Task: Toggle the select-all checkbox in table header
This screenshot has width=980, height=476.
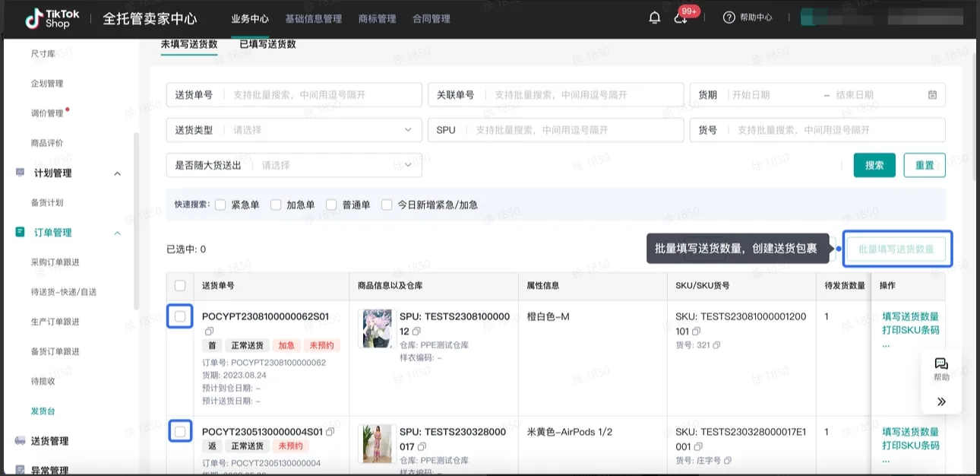Action: click(x=180, y=285)
